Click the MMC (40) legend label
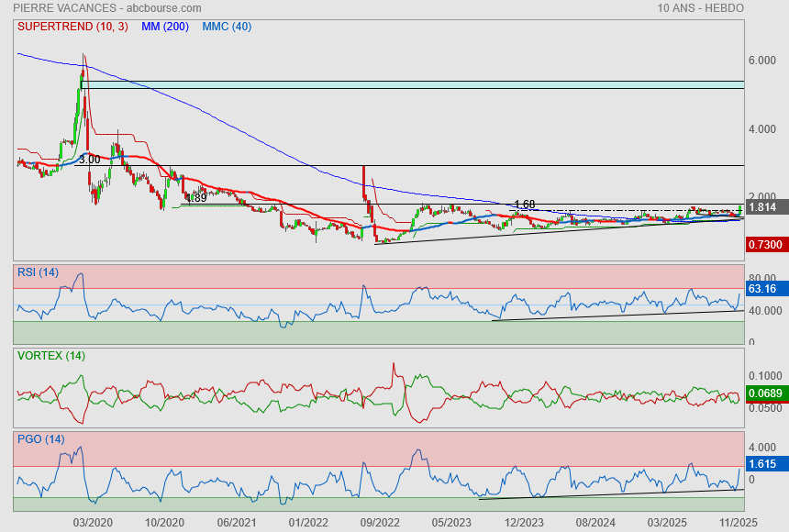Image resolution: width=789 pixels, height=532 pixels. tap(227, 27)
